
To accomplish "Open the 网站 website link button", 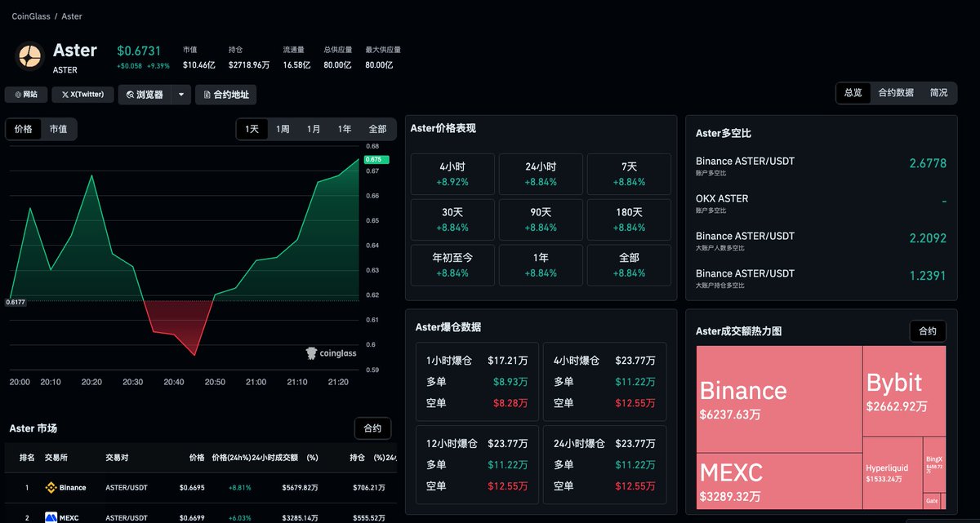I will (x=26, y=95).
